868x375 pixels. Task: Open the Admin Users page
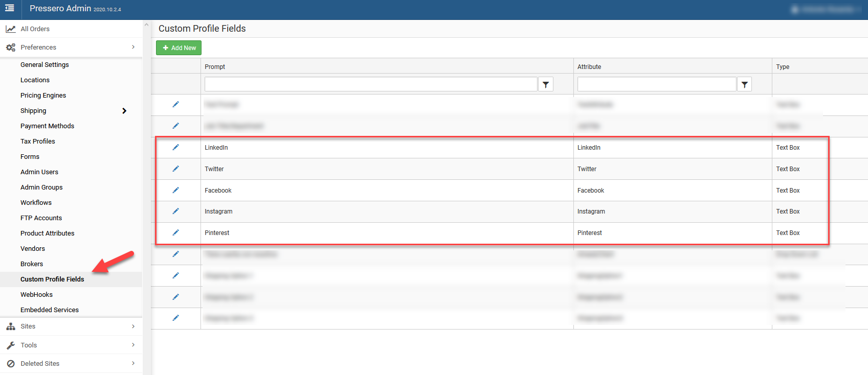[39, 172]
